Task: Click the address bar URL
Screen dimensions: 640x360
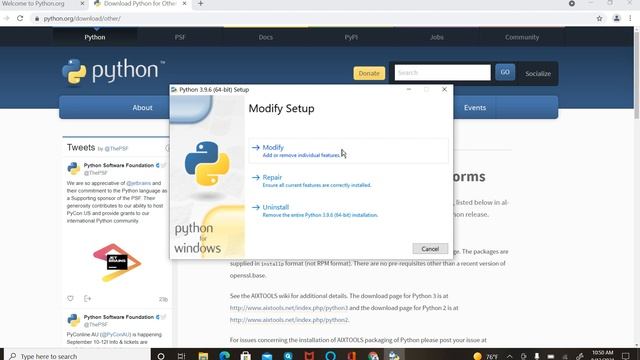Action: click(82, 18)
